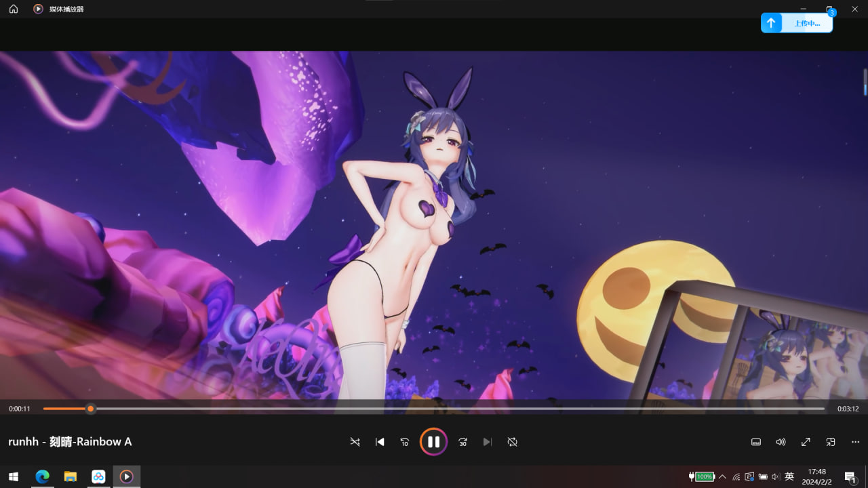The height and width of the screenshot is (488, 868).
Task: Click the display tray icon with blue dot
Action: coord(749,476)
